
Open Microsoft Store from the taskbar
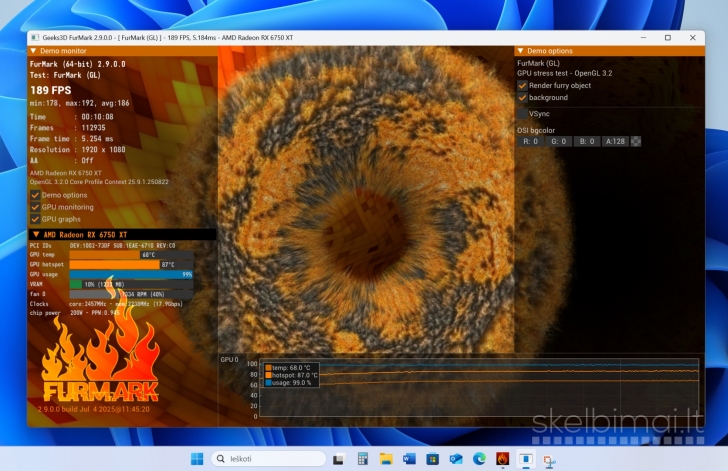432,458
